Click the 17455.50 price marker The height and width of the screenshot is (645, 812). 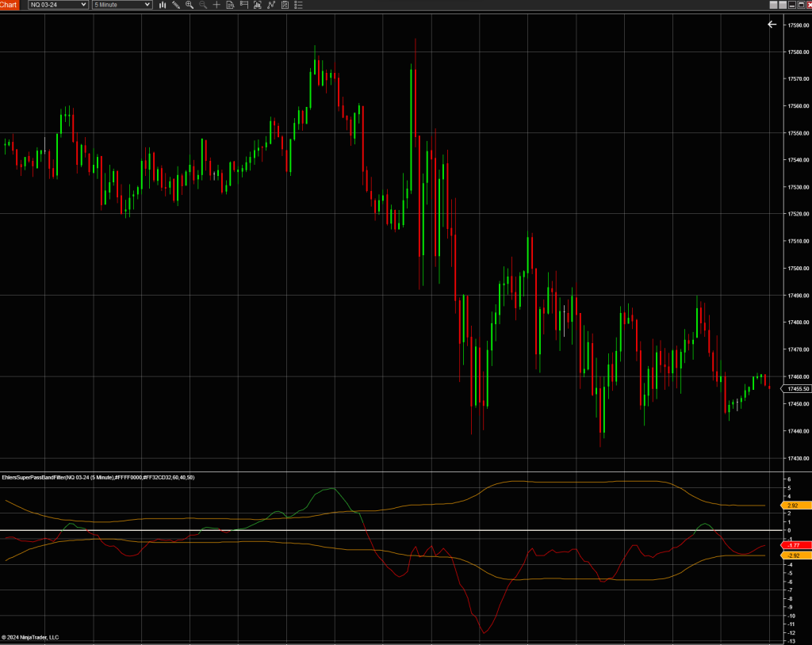click(x=795, y=389)
